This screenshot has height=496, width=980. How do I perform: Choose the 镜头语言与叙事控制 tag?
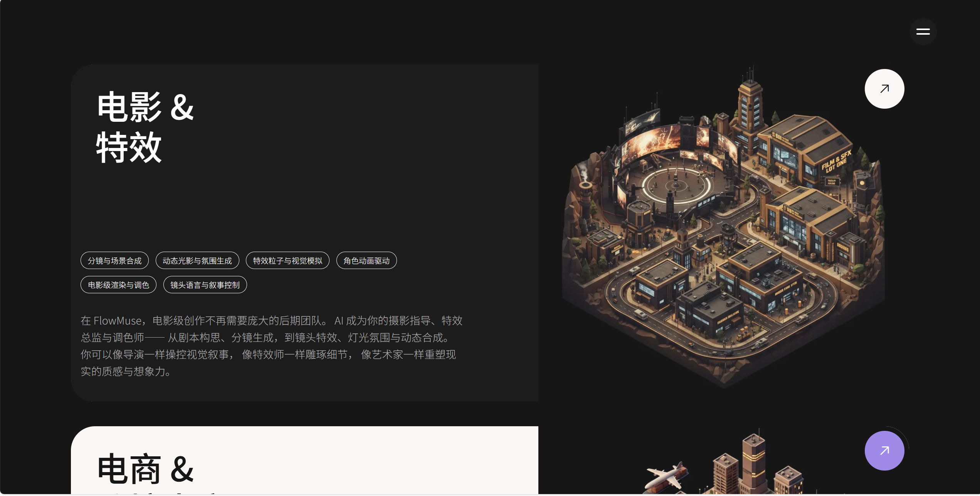205,285
